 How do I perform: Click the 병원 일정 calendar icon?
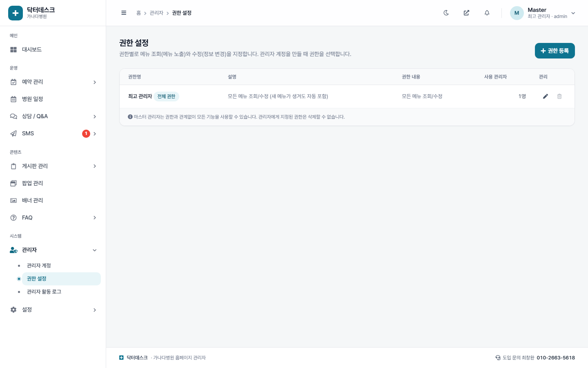tap(13, 99)
